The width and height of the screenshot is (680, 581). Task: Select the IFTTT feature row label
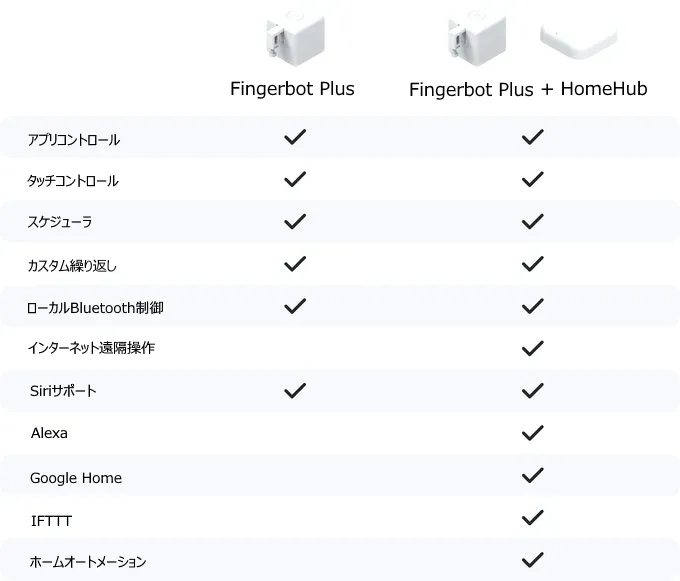coord(51,521)
